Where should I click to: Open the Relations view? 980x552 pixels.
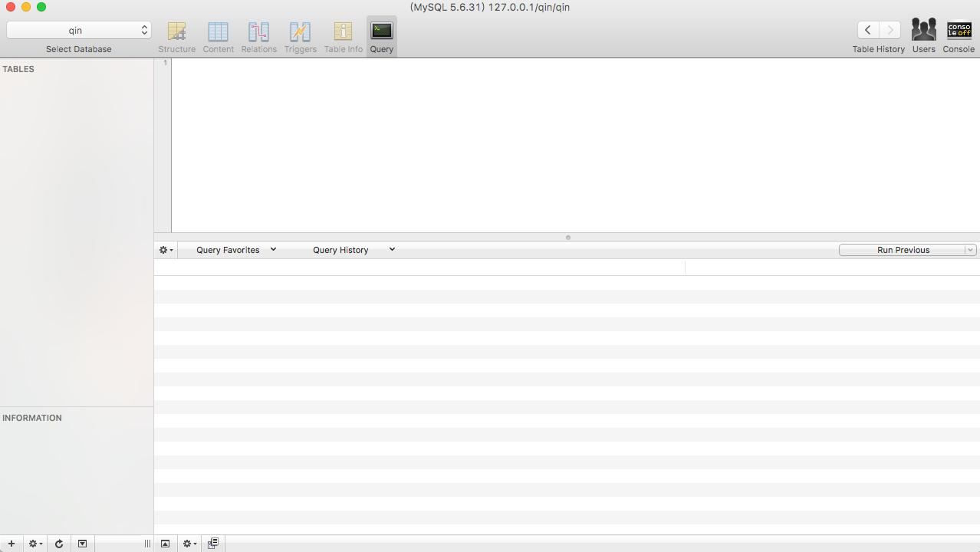coord(258,37)
